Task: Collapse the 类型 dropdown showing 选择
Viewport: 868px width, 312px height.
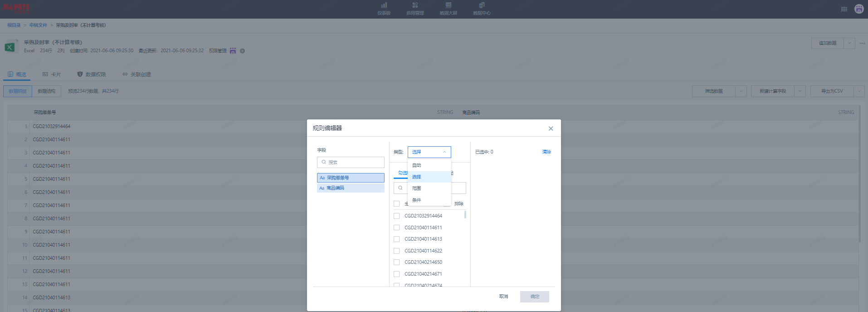Action: (429, 152)
